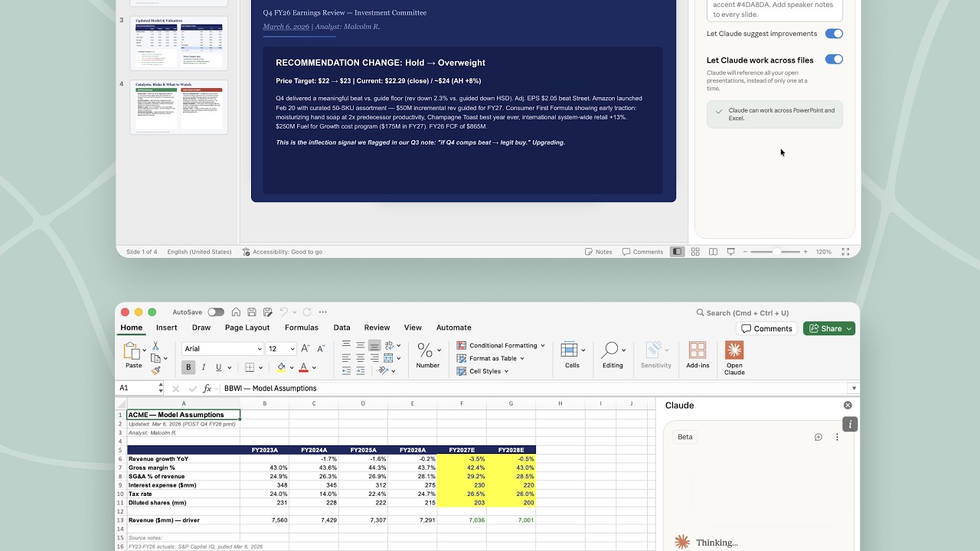Viewport: 980px width, 551px height.
Task: Switch PowerPoint to Reading view
Action: pos(713,252)
